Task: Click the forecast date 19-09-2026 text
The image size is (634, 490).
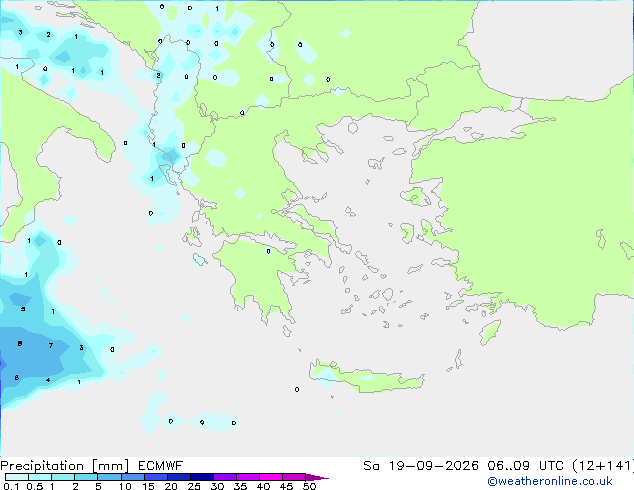Action: pos(433,466)
